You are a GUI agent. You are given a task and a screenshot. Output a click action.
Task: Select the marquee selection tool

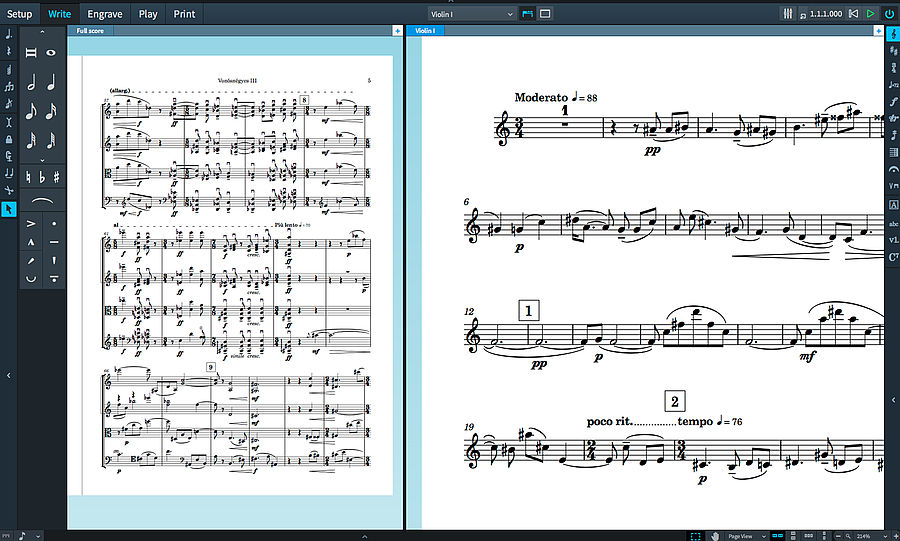point(696,536)
